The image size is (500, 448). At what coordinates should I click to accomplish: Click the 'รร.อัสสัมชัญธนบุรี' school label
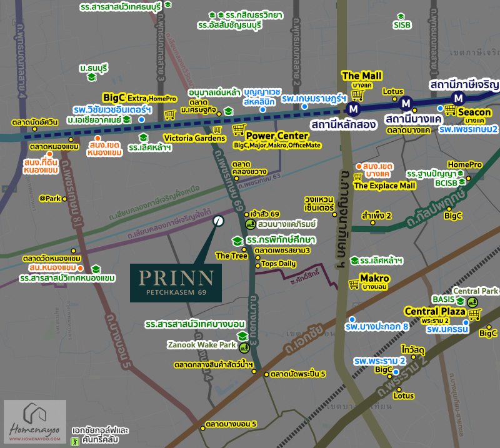[229, 25]
